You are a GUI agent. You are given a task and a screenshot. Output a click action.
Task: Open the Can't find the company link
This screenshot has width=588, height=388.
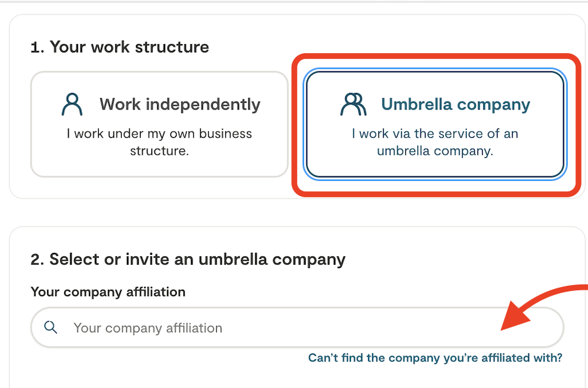(435, 358)
